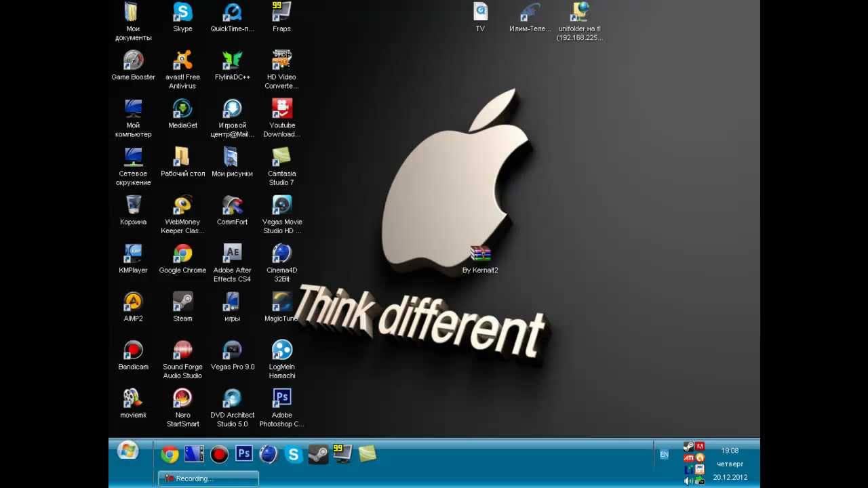This screenshot has height=488, width=868.
Task: Open Game Booster desktop shortcut
Action: pyautogui.click(x=133, y=66)
